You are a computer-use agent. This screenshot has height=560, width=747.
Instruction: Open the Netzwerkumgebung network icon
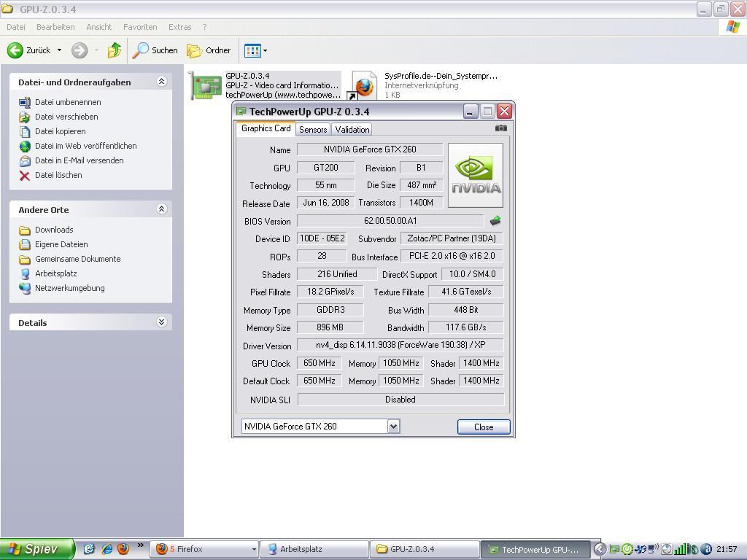[x=25, y=289]
